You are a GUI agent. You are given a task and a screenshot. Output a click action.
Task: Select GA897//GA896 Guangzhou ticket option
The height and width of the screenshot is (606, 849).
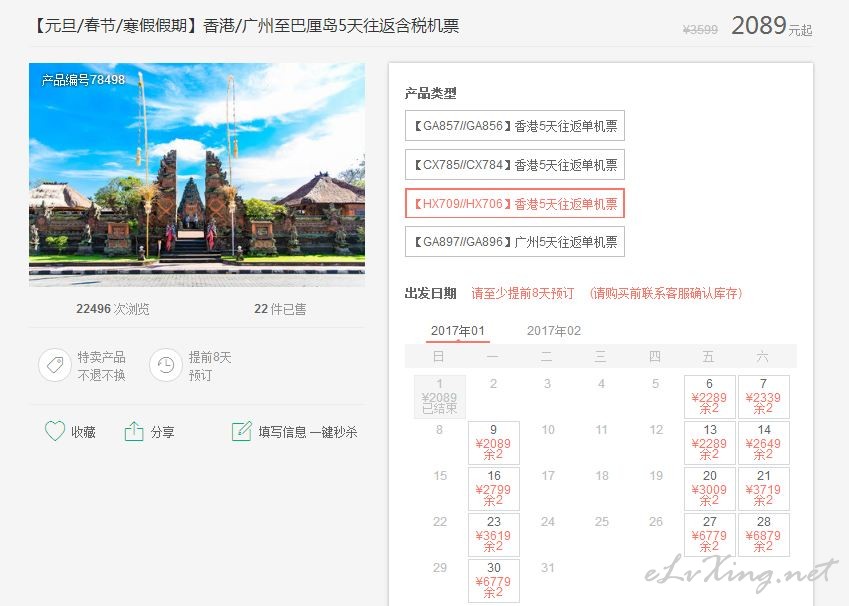tap(514, 242)
